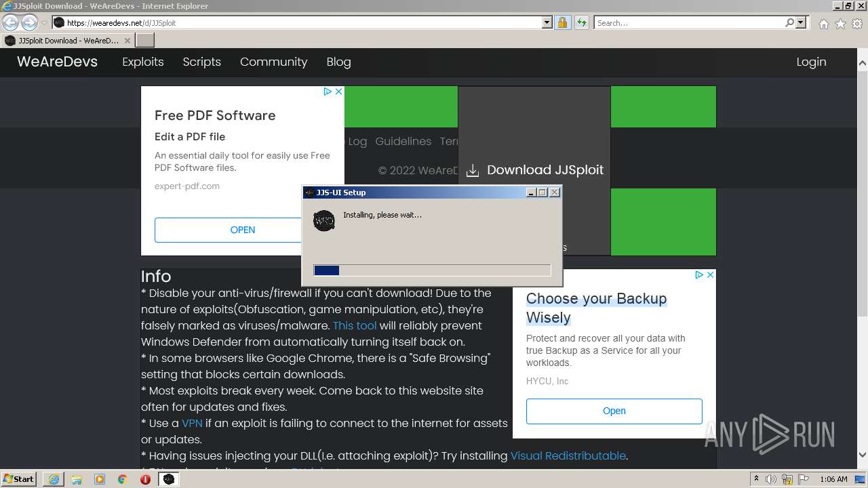Open the VPN link
Screen dimensions: 868x488
point(192,423)
